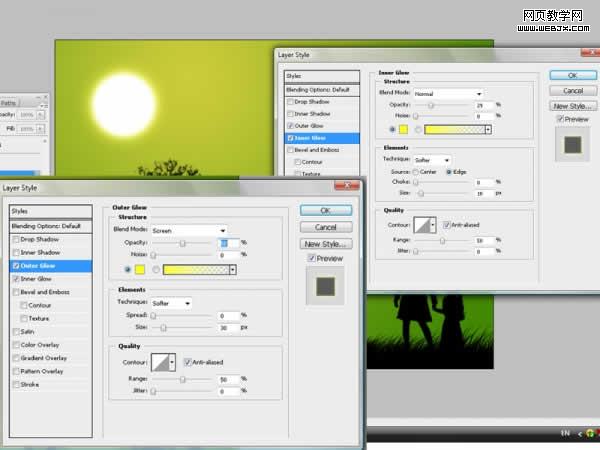Screen dimensions: 600x450
Task: Click yellow gradient bar in Inner Glow
Action: tap(455, 130)
